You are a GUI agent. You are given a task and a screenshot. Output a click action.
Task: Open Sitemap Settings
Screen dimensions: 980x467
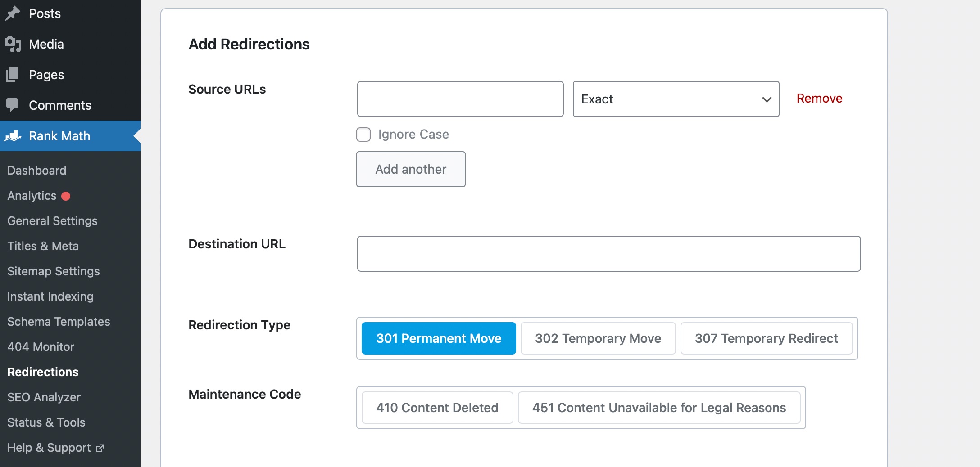click(x=54, y=271)
